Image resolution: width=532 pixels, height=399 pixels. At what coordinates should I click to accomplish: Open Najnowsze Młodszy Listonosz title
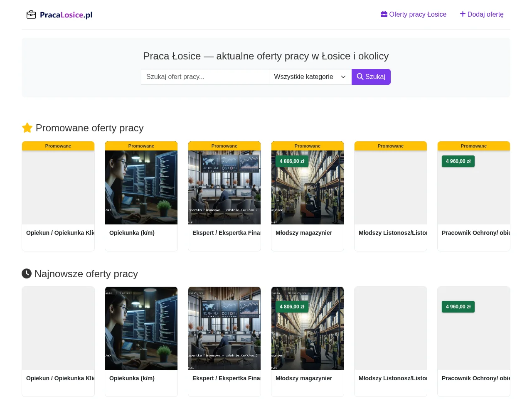tap(393, 378)
